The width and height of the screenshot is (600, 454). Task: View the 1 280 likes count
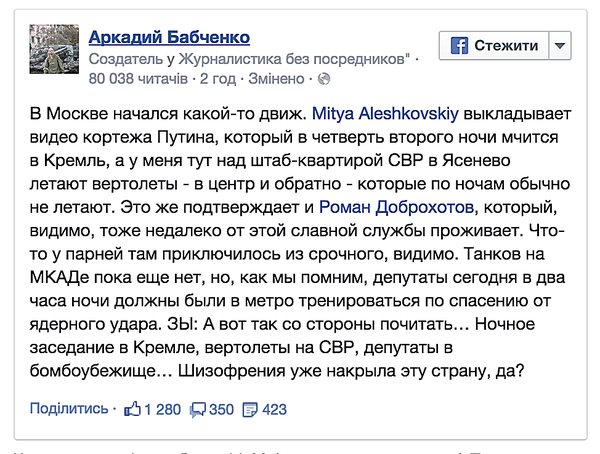(x=162, y=408)
